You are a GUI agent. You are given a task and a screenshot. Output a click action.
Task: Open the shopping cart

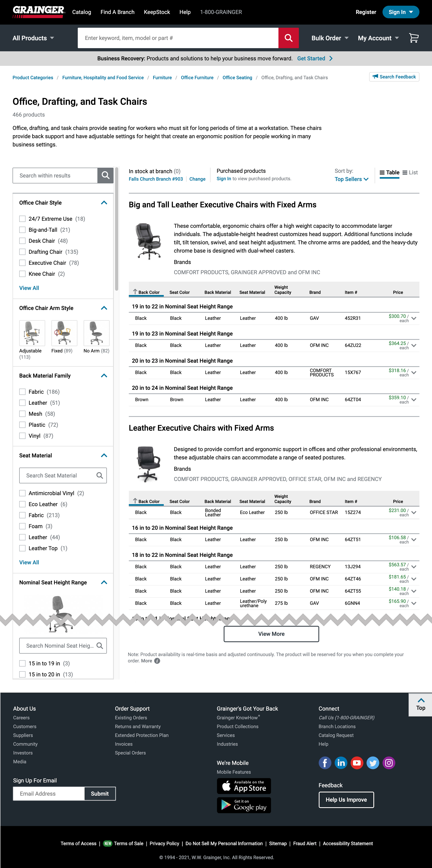[414, 38]
